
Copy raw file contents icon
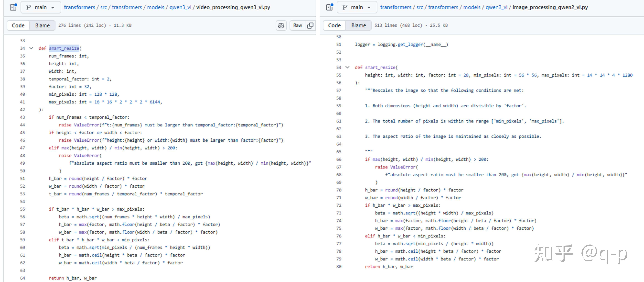310,25
